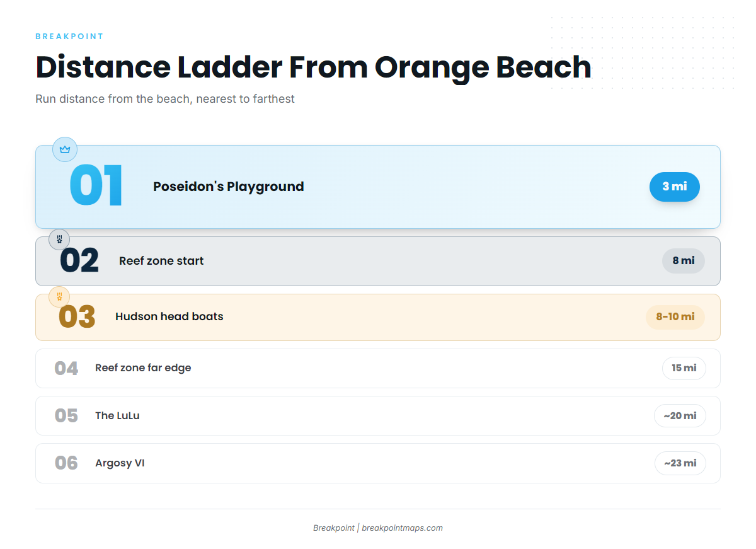Click the large 01 rank number
The height and width of the screenshot is (549, 756).
pyautogui.click(x=96, y=187)
